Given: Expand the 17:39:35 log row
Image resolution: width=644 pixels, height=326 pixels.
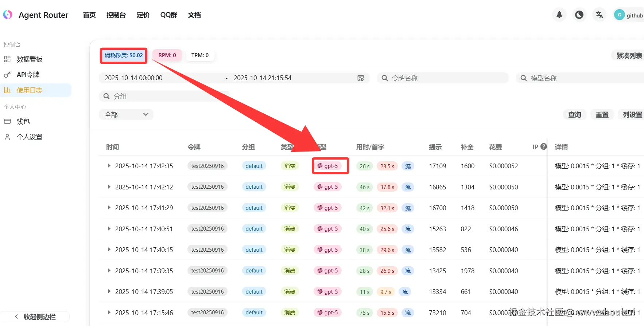Looking at the screenshot, I should coord(109,271).
